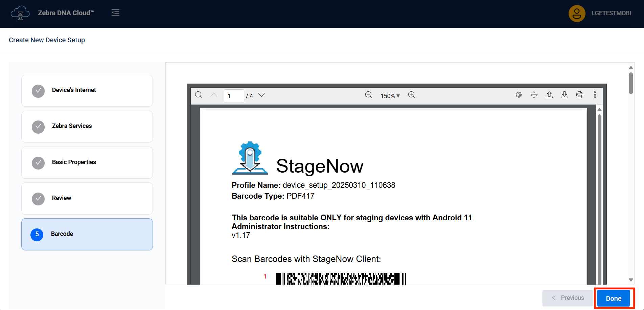Click the Done button
The image size is (644, 310).
[613, 298]
